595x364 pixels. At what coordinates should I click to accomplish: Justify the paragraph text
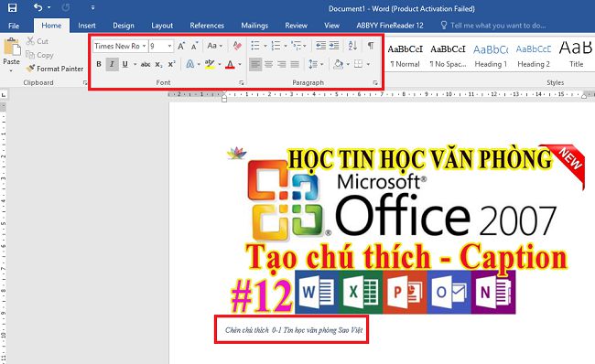pos(295,64)
